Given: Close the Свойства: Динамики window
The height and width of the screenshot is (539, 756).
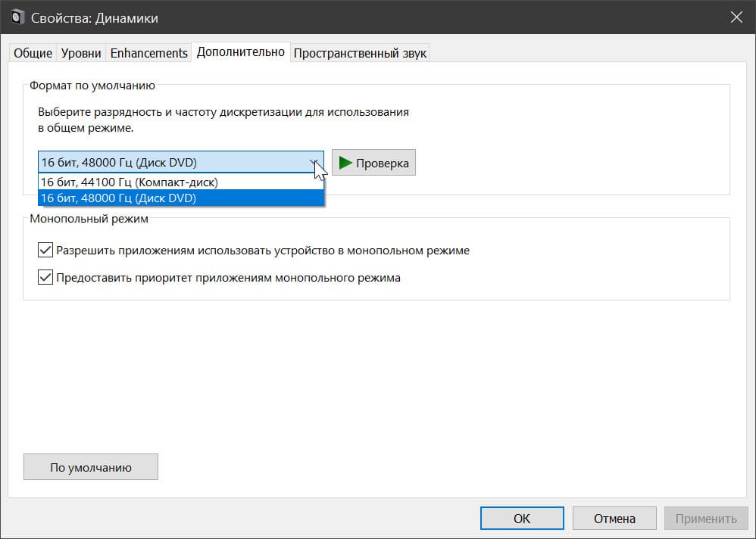Looking at the screenshot, I should coord(736,17).
